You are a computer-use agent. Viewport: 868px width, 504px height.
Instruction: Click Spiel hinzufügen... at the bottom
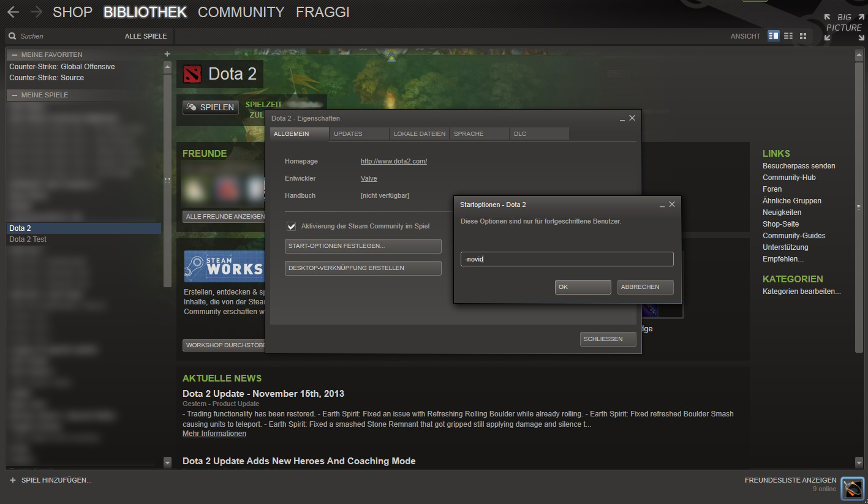click(56, 480)
